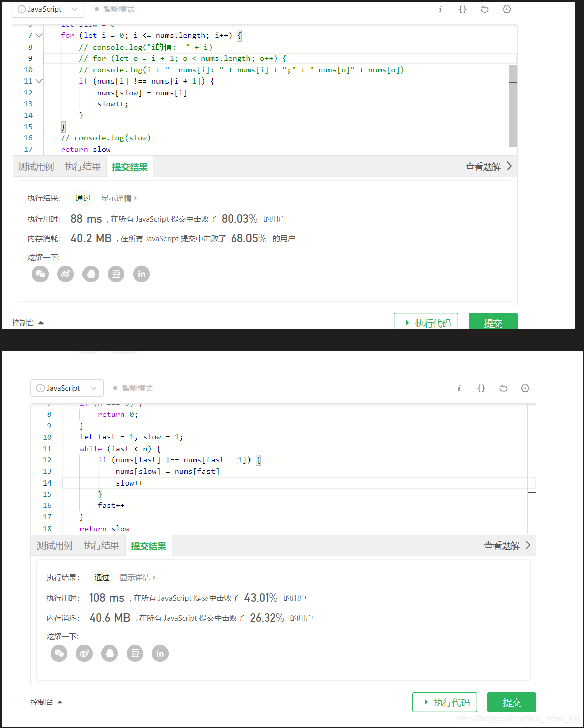Share 88 ms result to WeChat

pyautogui.click(x=40, y=274)
